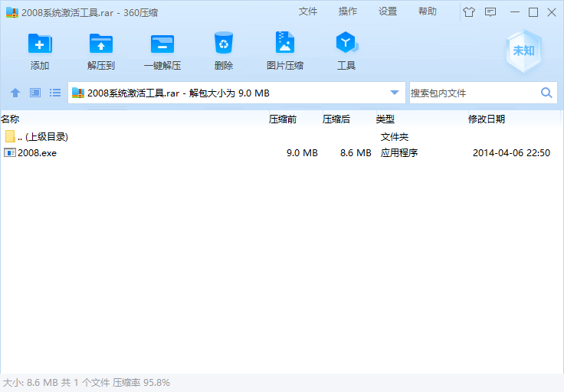Sort by the 名称 column header
564x392 pixels.
134,119
